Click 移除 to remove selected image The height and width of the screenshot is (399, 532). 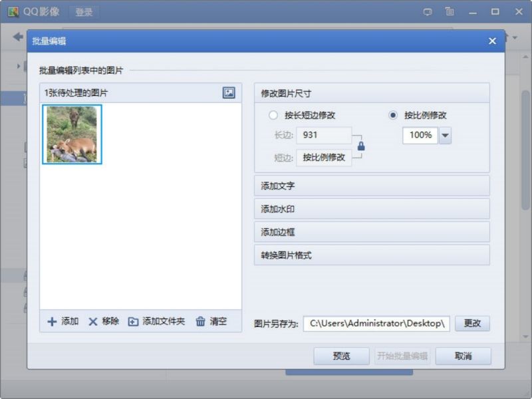pyautogui.click(x=104, y=321)
